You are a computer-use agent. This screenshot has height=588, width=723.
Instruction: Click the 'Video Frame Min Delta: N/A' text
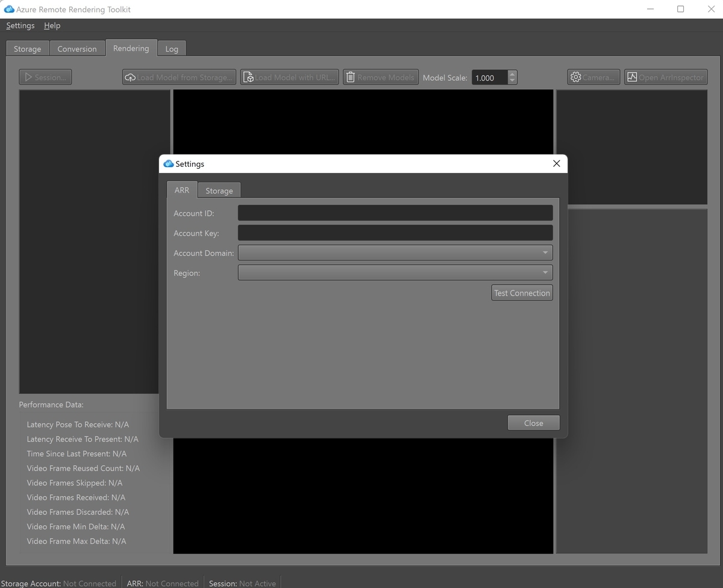[x=76, y=527]
